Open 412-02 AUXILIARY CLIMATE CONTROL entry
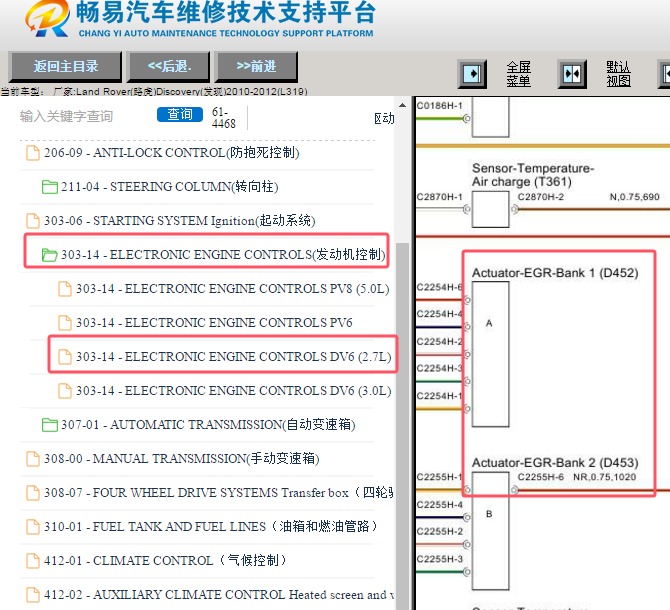Image resolution: width=670 pixels, height=610 pixels. [x=218, y=595]
